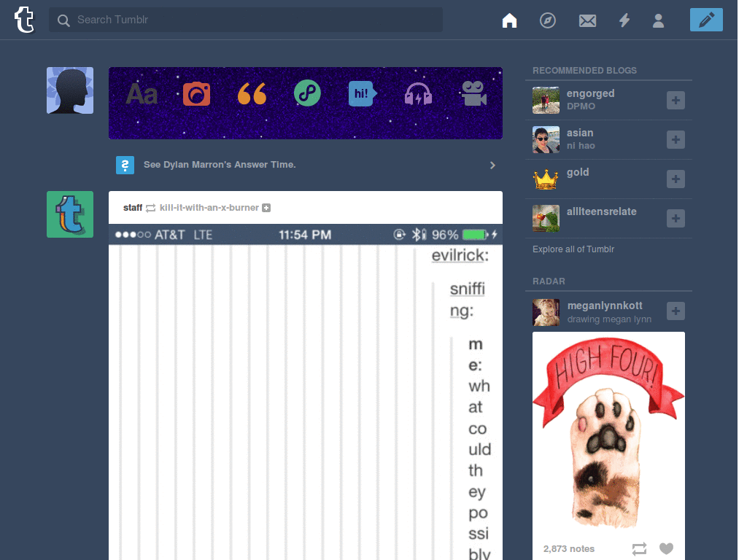Create an Audio post headphones icon
Viewport: 747px width, 560px height.
[x=418, y=93]
